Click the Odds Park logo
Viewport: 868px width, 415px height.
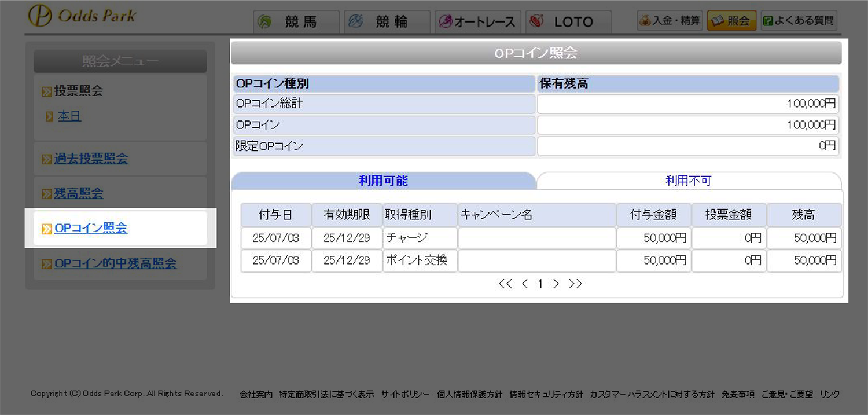[x=82, y=16]
